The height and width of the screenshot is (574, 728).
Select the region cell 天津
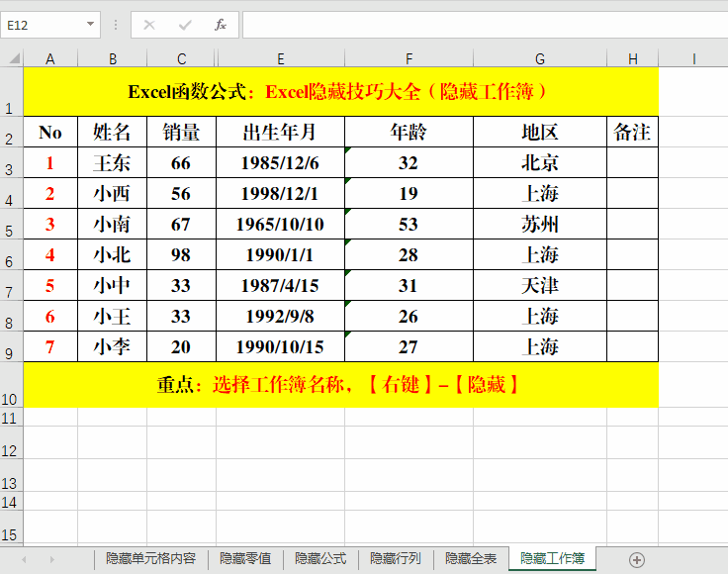tap(540, 285)
